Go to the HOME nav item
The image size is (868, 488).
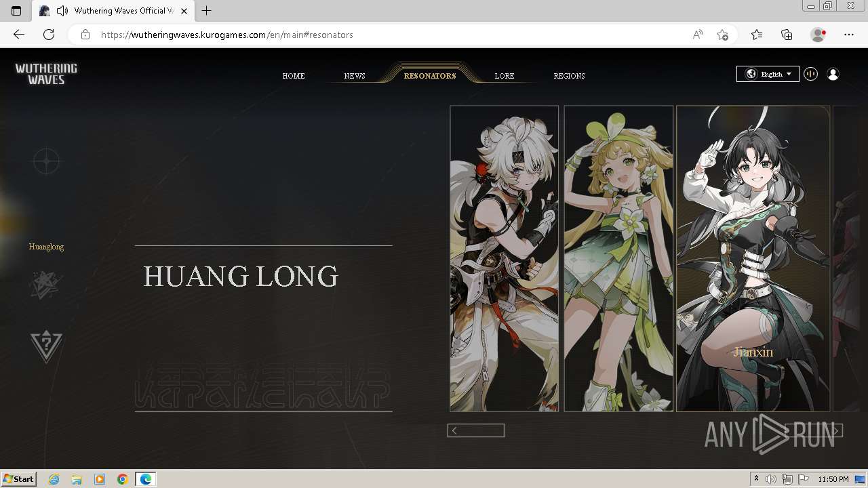(x=294, y=76)
